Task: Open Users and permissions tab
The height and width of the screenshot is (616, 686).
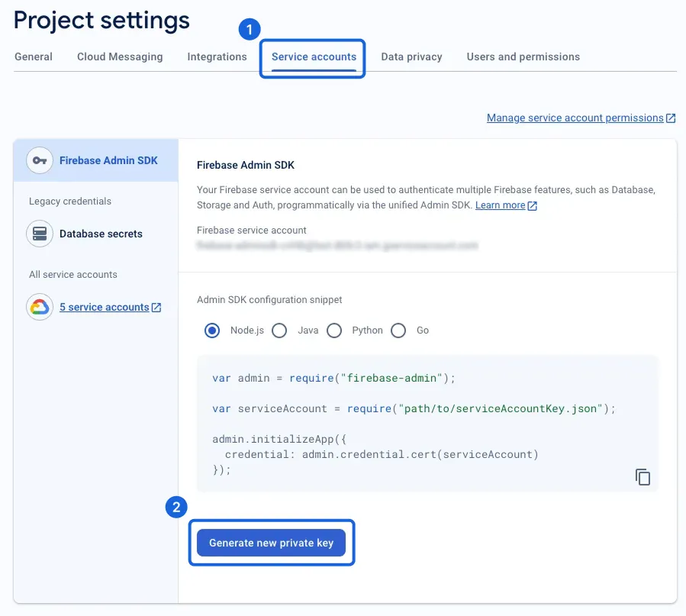Action: click(x=523, y=57)
